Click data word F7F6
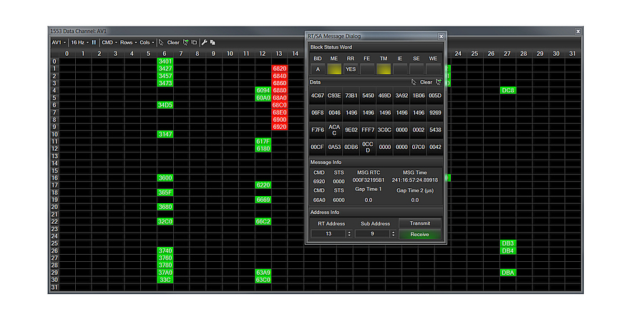Viewport: 644px width, 322px height. pyautogui.click(x=318, y=130)
